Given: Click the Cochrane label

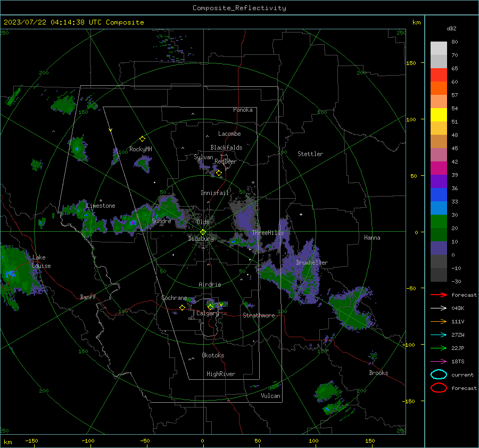Looking at the screenshot, I should click(x=174, y=298).
